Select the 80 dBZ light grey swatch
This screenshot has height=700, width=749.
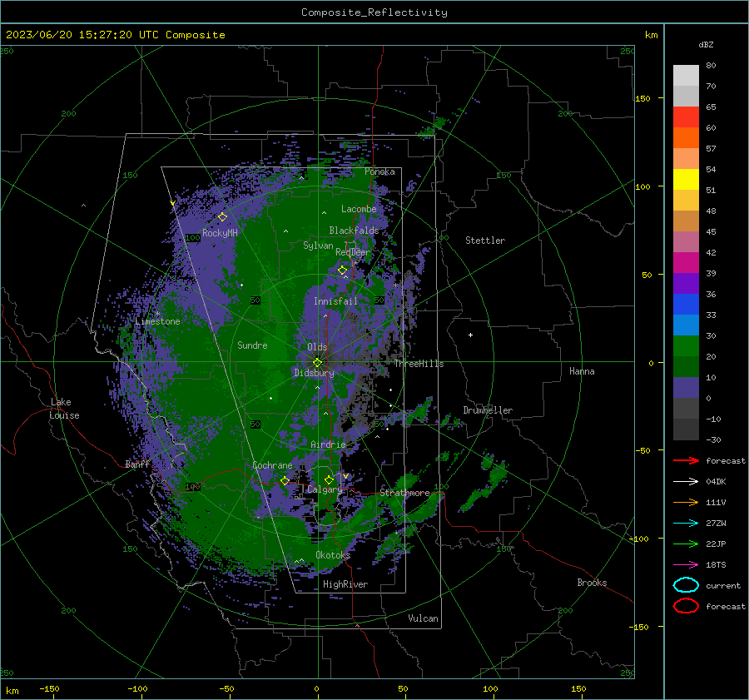click(x=686, y=76)
